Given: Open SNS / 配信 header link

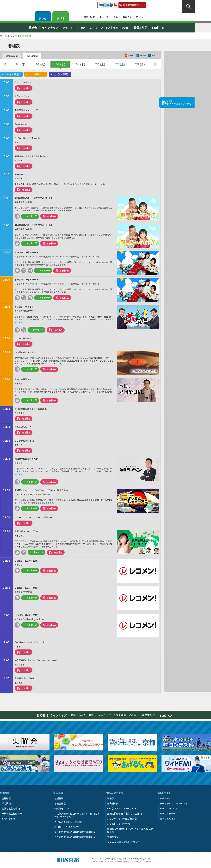Looking at the screenshot, I should [89, 17].
